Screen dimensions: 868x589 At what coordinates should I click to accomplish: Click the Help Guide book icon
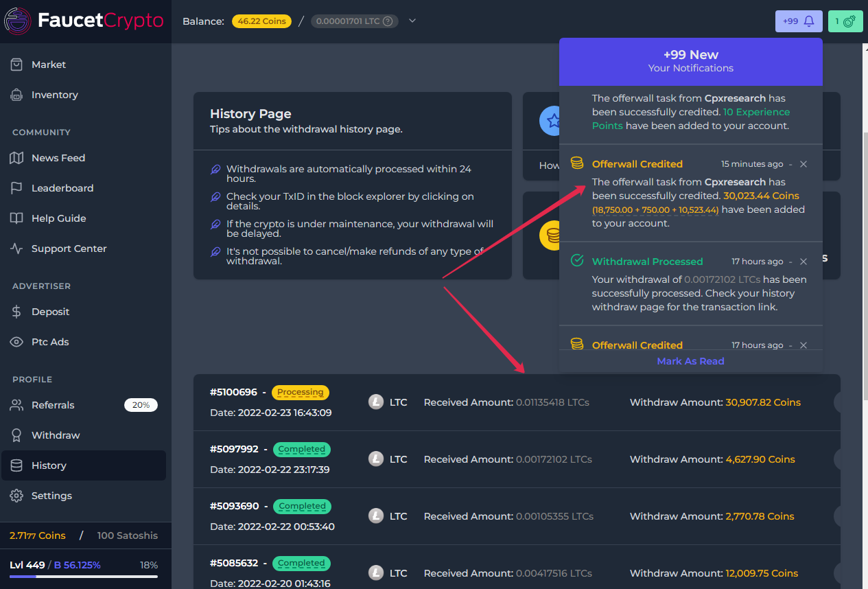point(17,218)
